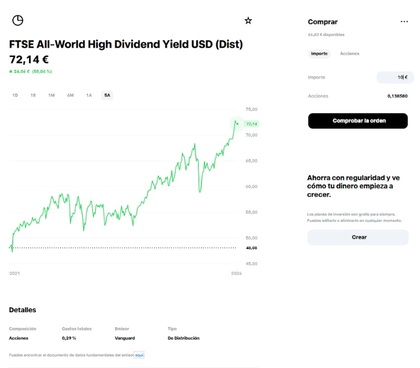Click the Acciones composition value under Detalles
Image resolution: width=420 pixels, height=368 pixels.
pyautogui.click(x=19, y=338)
